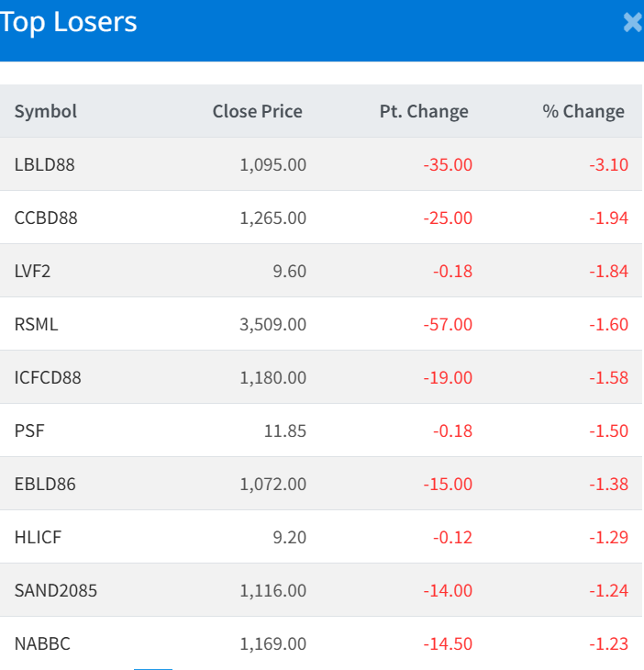Viewport: 644px width, 670px height.
Task: Sort by Pt. Change column header
Action: click(424, 111)
